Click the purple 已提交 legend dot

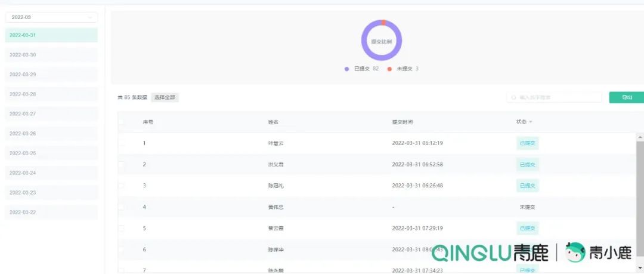[346, 69]
